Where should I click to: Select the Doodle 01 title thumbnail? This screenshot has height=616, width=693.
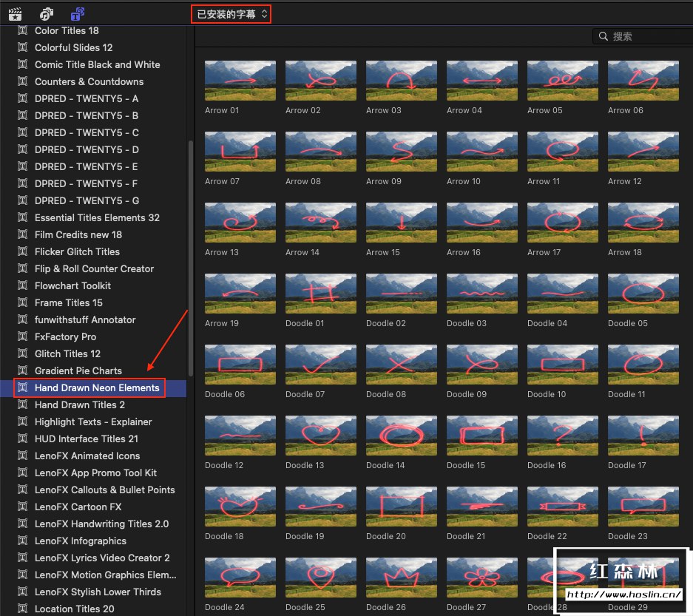pos(321,294)
